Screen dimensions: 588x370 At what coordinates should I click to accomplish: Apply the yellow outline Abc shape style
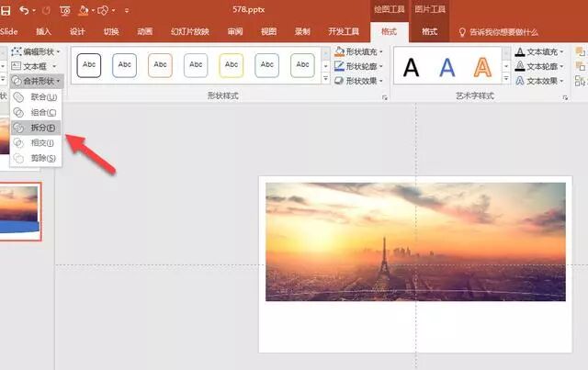pyautogui.click(x=232, y=65)
